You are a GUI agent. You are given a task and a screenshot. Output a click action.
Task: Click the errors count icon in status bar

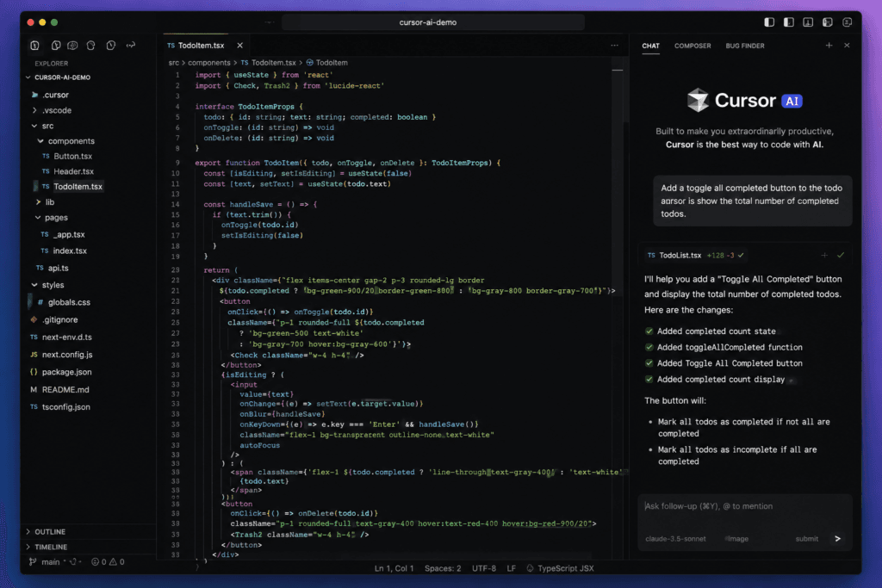[x=95, y=561]
